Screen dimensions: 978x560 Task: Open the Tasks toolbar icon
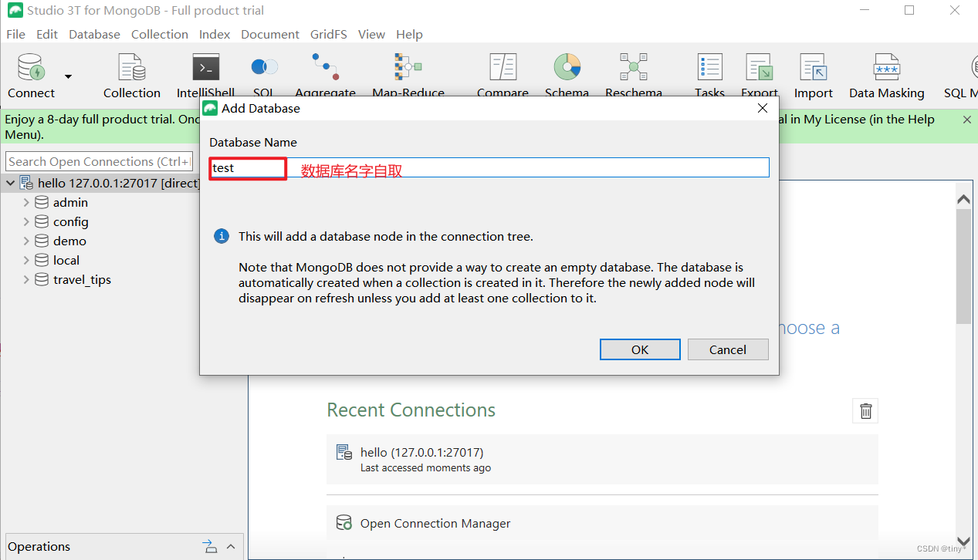(x=709, y=68)
